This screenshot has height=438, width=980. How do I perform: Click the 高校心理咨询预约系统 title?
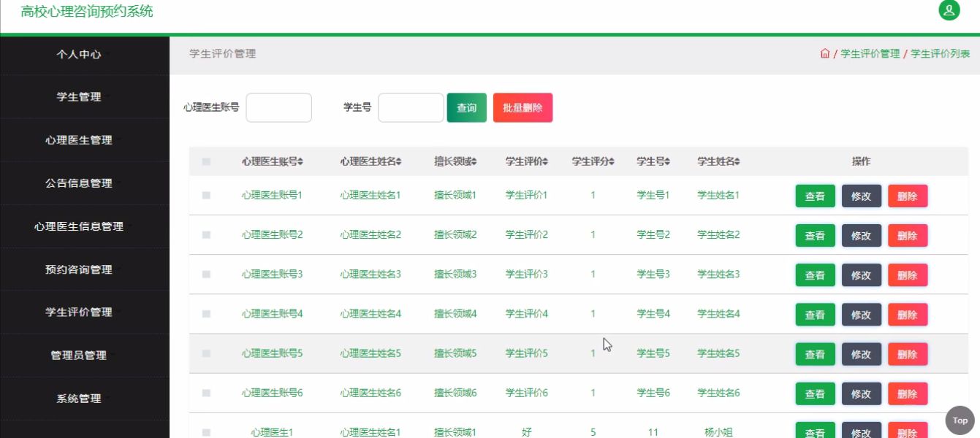tap(87, 12)
